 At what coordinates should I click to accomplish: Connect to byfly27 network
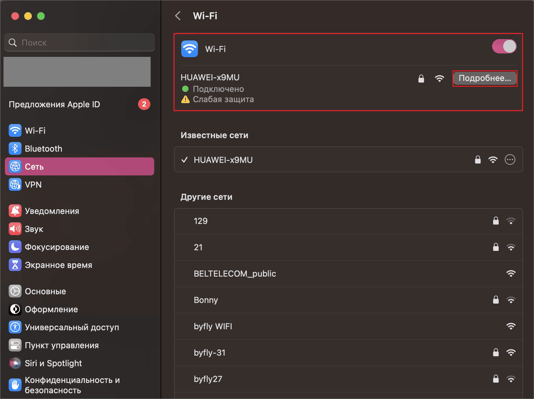point(348,379)
